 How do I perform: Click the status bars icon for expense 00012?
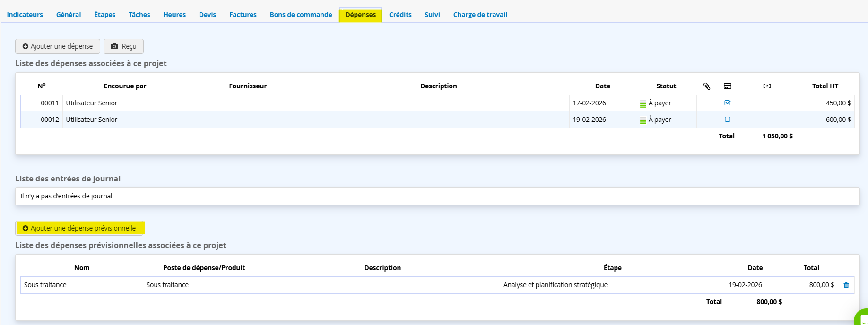click(x=643, y=120)
